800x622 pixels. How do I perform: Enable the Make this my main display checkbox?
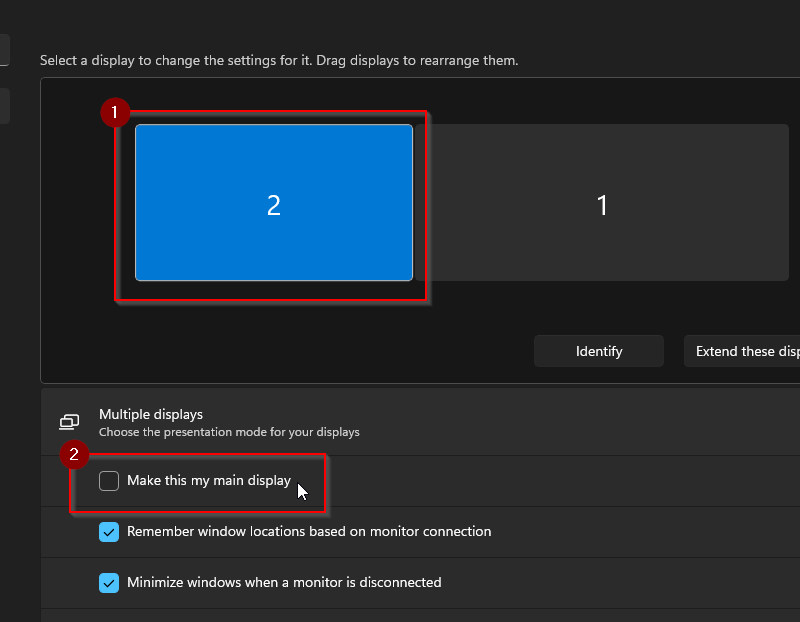click(x=109, y=481)
